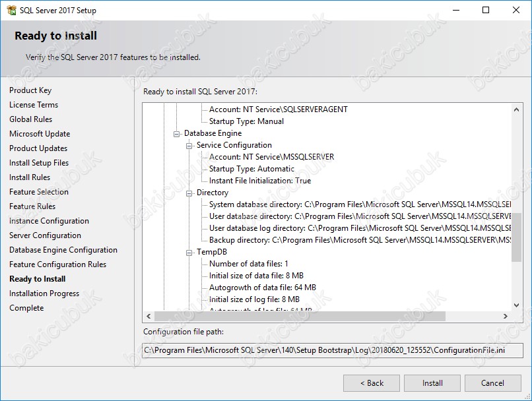
Task: Close the SQL Server 2017 Setup window
Action: pyautogui.click(x=516, y=10)
